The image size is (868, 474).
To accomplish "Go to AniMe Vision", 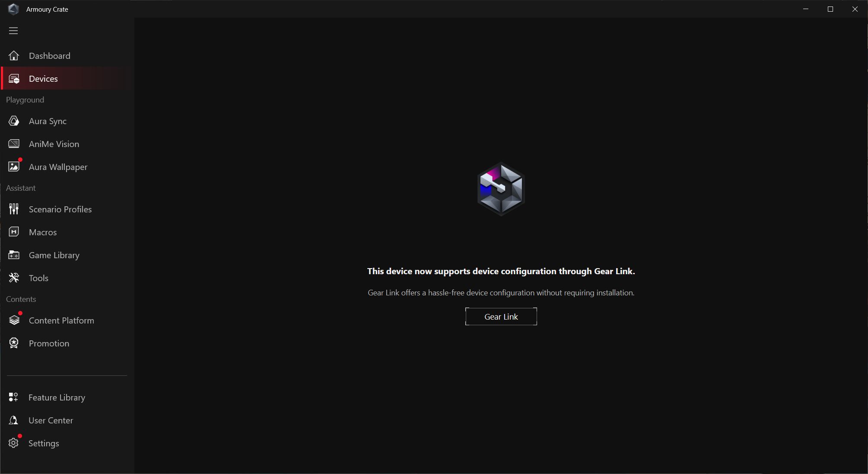I will coord(67,144).
